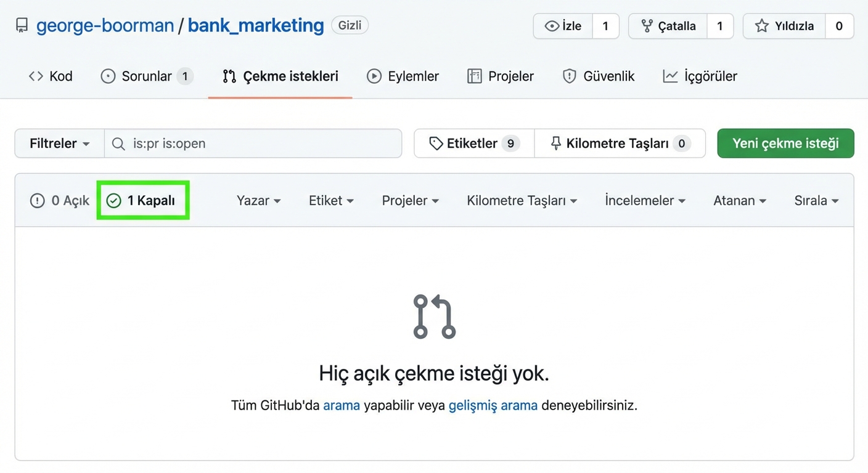Select the 0 Açık open filter
Viewport: 868px width, 473px height.
[x=59, y=200]
